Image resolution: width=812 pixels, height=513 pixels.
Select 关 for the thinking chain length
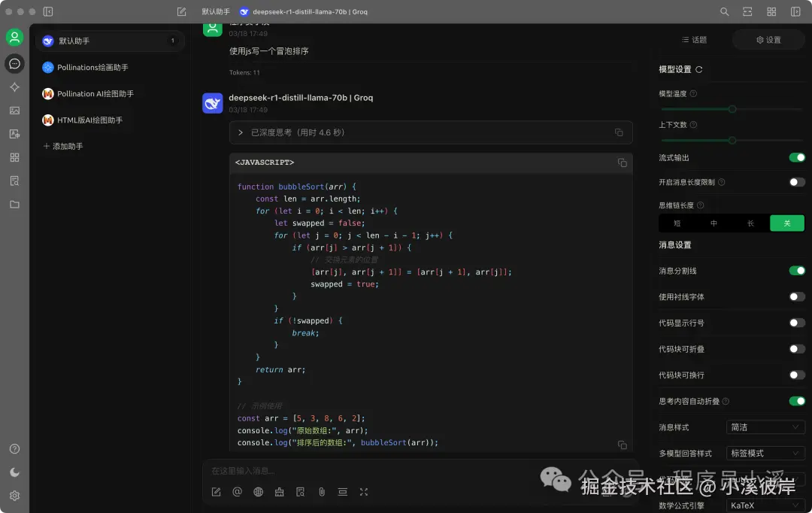[x=787, y=223]
